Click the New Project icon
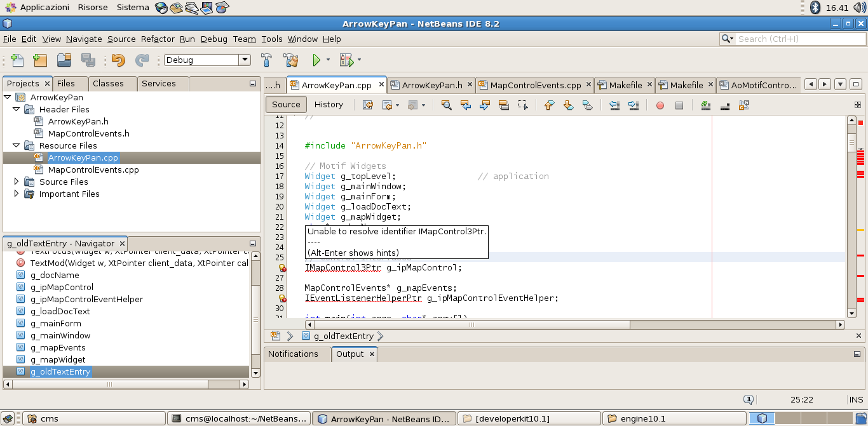 (40, 60)
